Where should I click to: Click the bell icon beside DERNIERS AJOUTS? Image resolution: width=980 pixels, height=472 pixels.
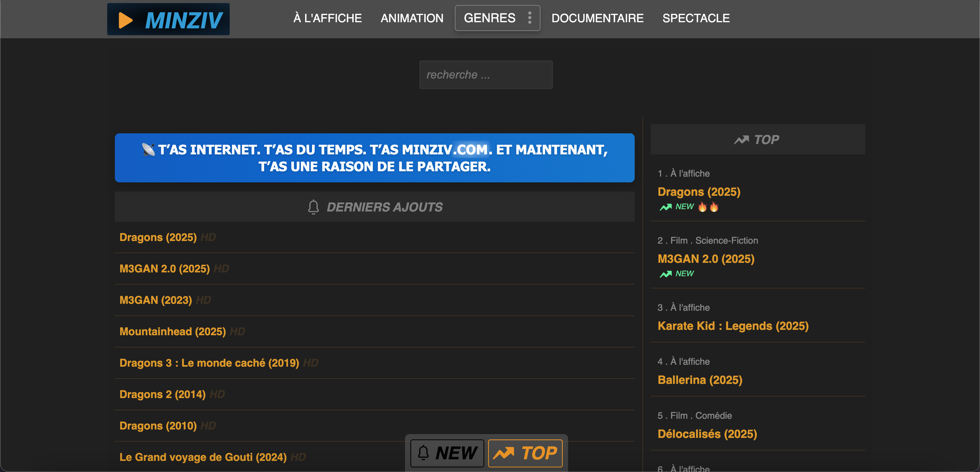[x=314, y=207]
